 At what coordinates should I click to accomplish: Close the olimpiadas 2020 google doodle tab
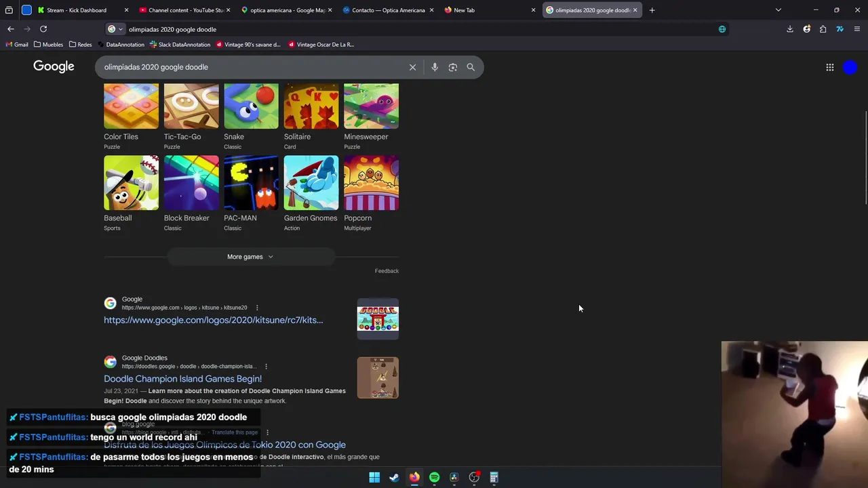[635, 10]
